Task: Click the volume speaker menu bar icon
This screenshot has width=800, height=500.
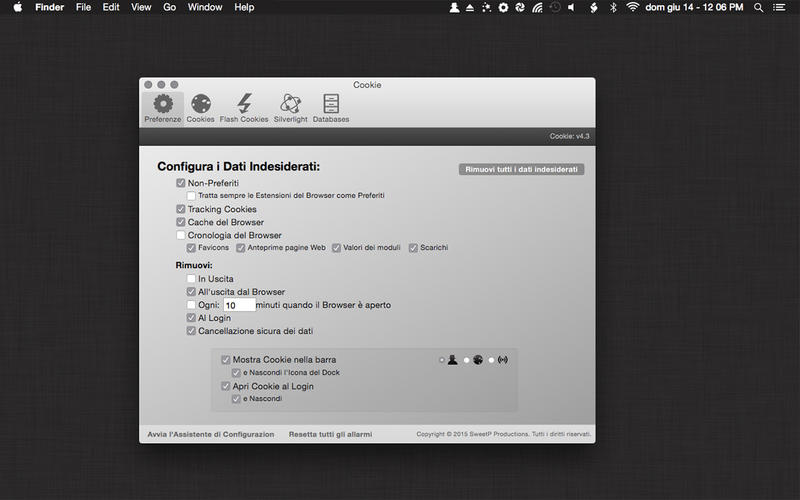Action: point(573,7)
